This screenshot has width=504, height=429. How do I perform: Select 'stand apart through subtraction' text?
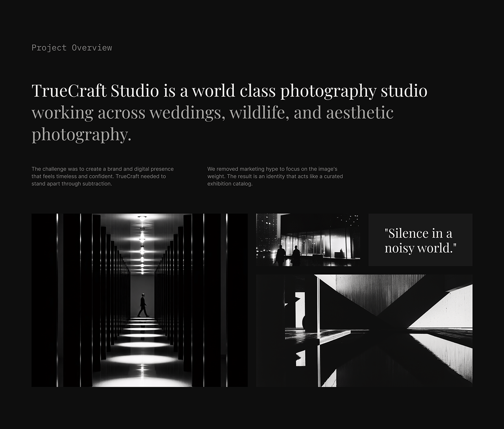71,183
